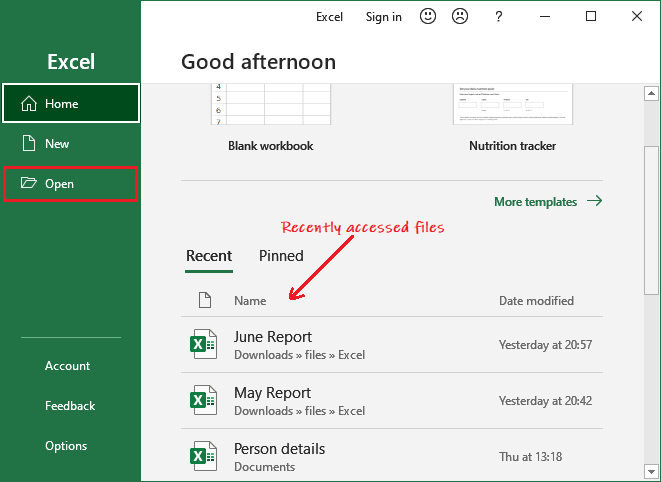Select Open in the sidebar
This screenshot has width=661, height=482.
71,184
